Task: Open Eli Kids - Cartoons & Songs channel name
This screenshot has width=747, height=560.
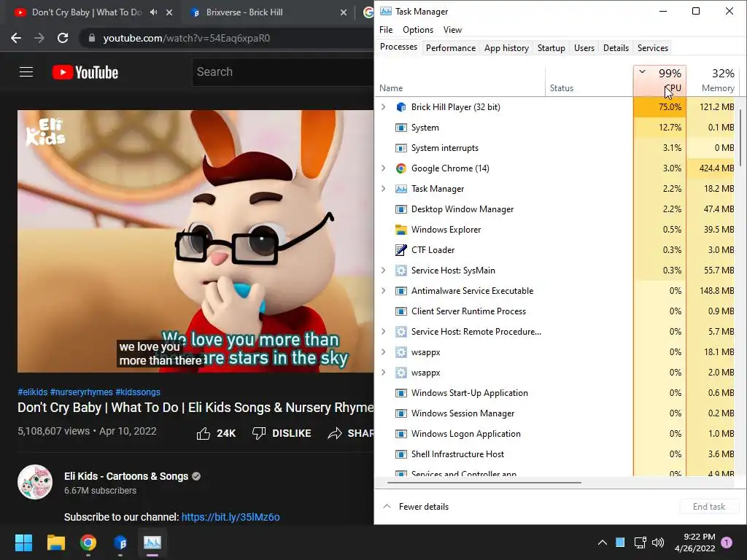Action: [126, 476]
